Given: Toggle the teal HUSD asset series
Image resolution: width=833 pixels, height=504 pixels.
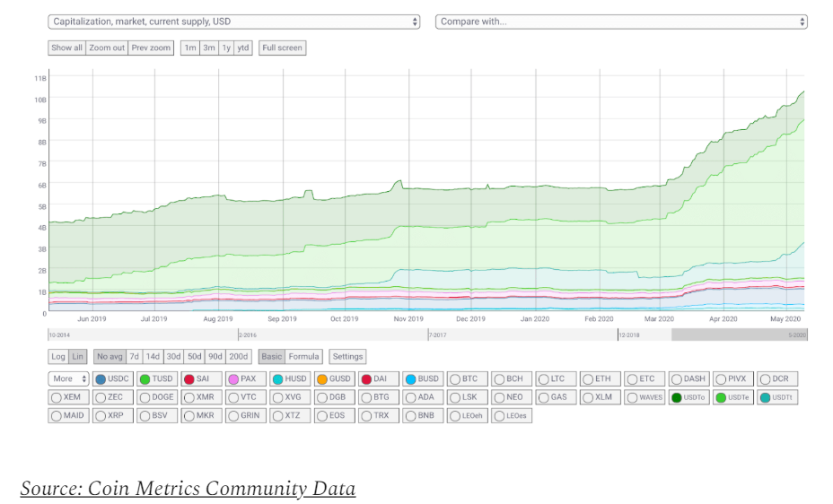Looking at the screenshot, I should tap(291, 379).
